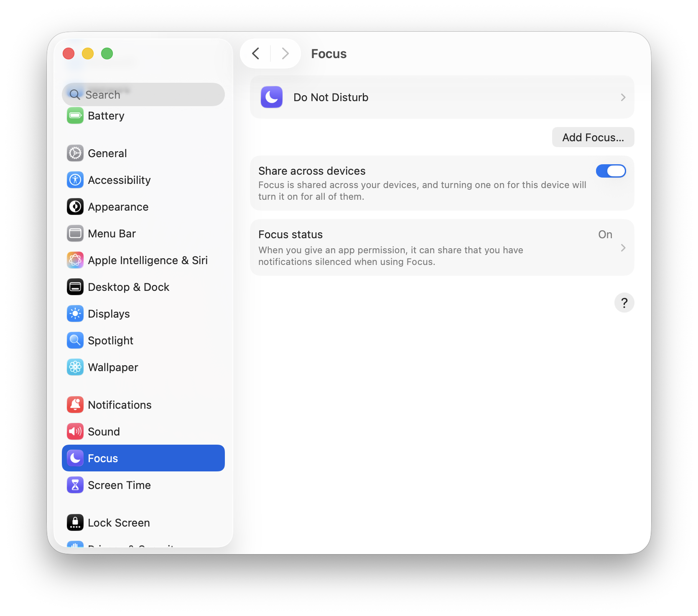Click the Notifications bell icon

pyautogui.click(x=75, y=405)
